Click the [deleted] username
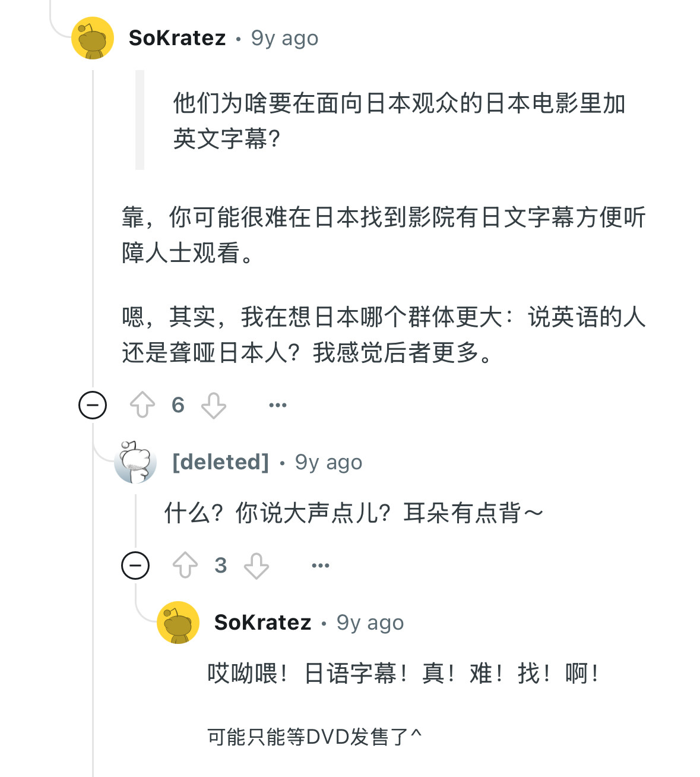 point(220,462)
